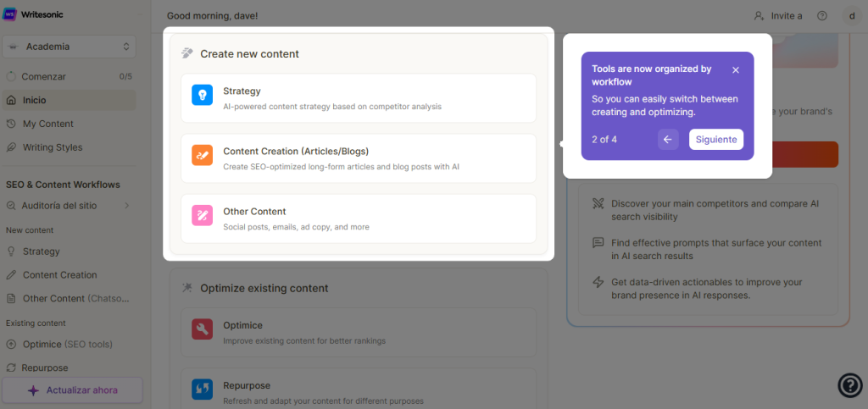Image resolution: width=868 pixels, height=409 pixels.
Task: Click the Actualizar ahora upgrade button
Action: coord(72,390)
